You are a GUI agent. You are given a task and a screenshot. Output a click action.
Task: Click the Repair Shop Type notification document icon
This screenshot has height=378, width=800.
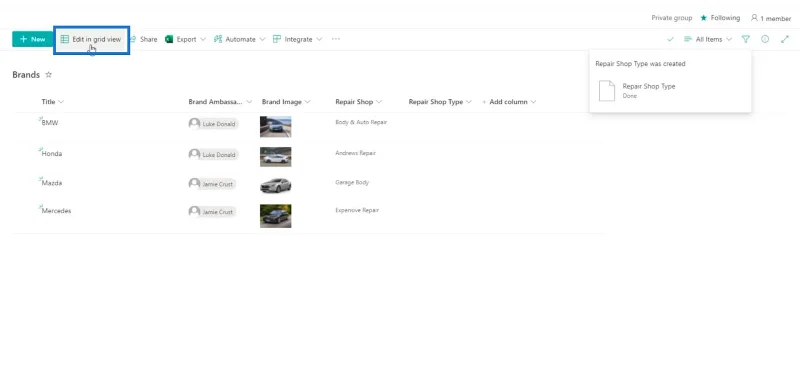(x=607, y=91)
